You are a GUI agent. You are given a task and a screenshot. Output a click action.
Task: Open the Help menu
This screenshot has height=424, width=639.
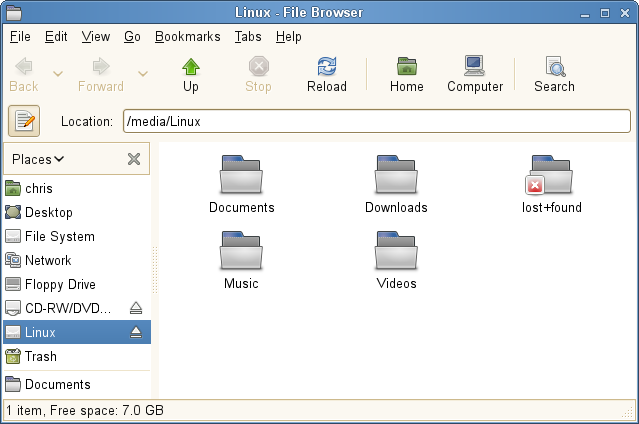tap(289, 37)
